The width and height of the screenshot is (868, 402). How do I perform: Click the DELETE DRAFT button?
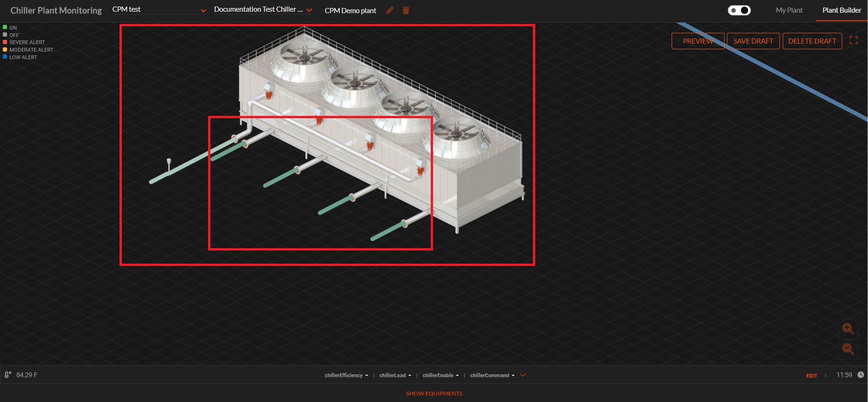click(x=812, y=41)
